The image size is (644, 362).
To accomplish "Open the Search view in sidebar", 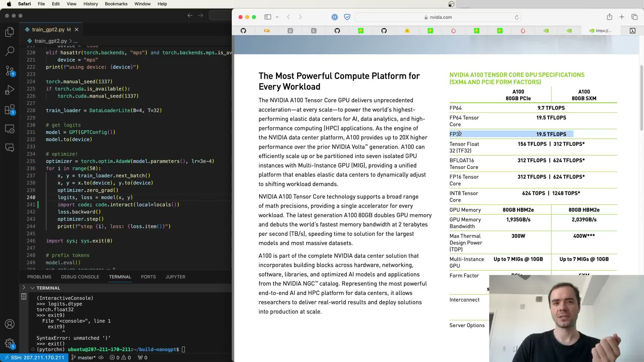I will tap(10, 51).
